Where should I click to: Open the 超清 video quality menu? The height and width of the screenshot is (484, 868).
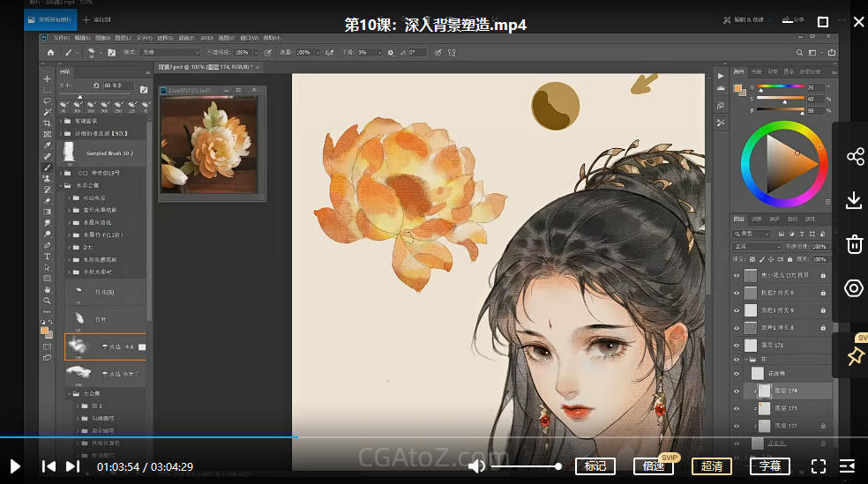click(x=711, y=466)
